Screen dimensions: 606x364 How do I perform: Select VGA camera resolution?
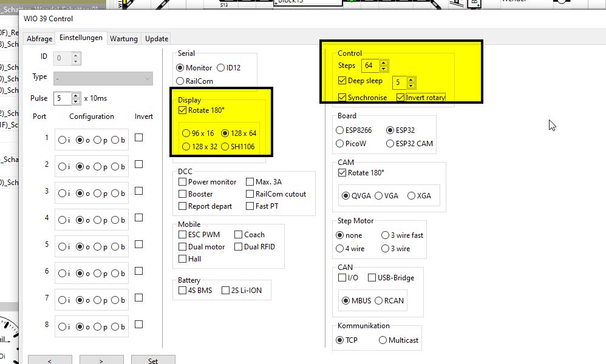click(379, 196)
